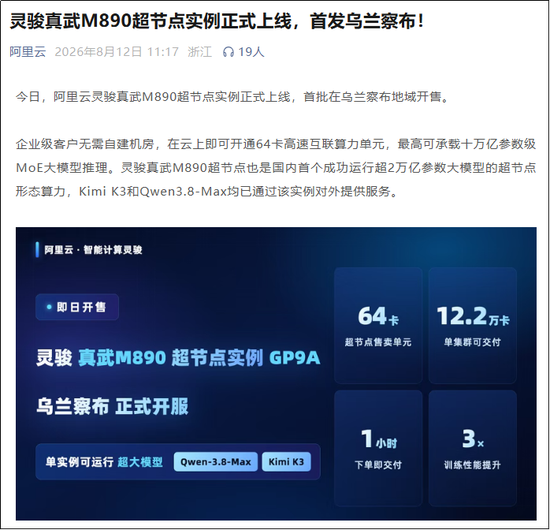Click the 1小时 下单即交付 card

click(378, 448)
